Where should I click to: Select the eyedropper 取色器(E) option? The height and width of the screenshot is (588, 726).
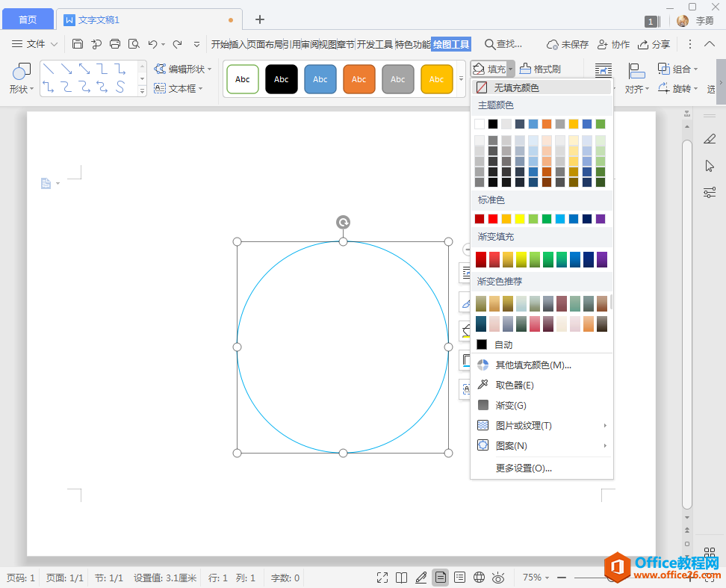click(515, 385)
